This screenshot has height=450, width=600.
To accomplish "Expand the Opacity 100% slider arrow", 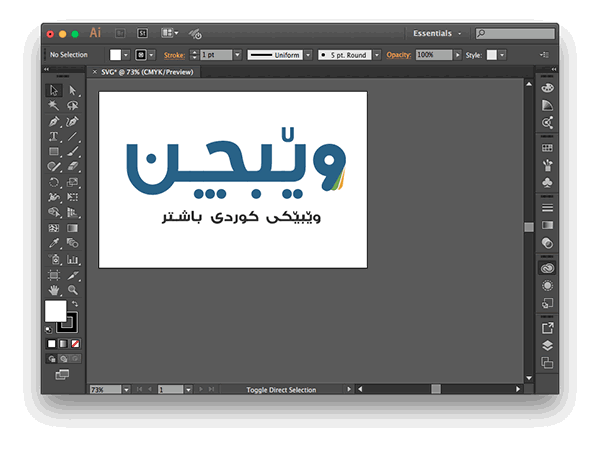I will point(457,55).
